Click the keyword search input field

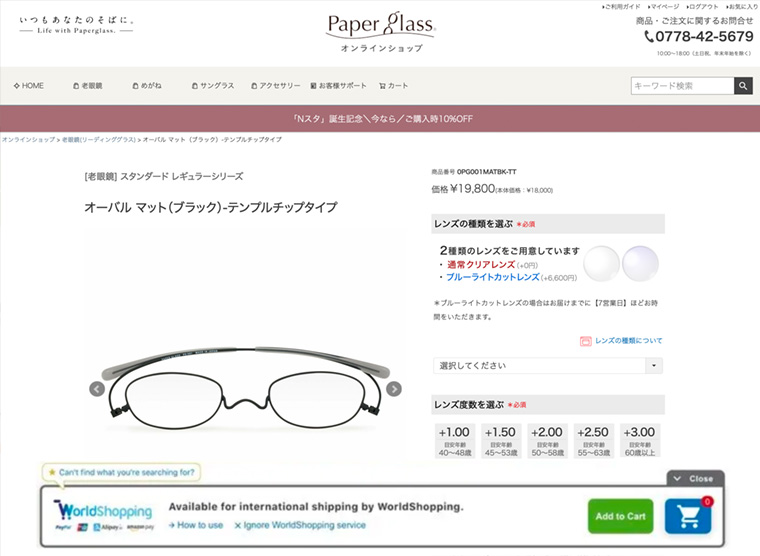(682, 86)
